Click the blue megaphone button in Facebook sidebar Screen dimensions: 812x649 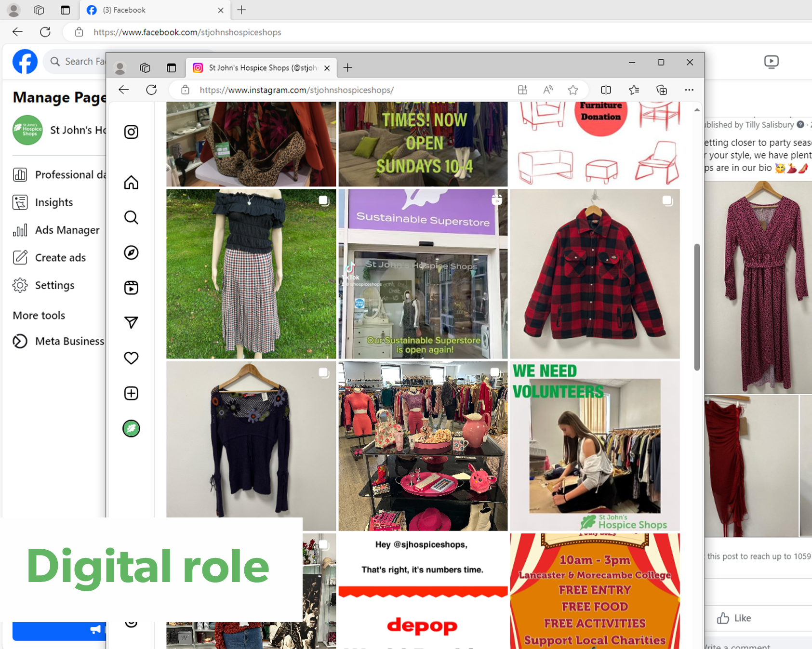(59, 631)
